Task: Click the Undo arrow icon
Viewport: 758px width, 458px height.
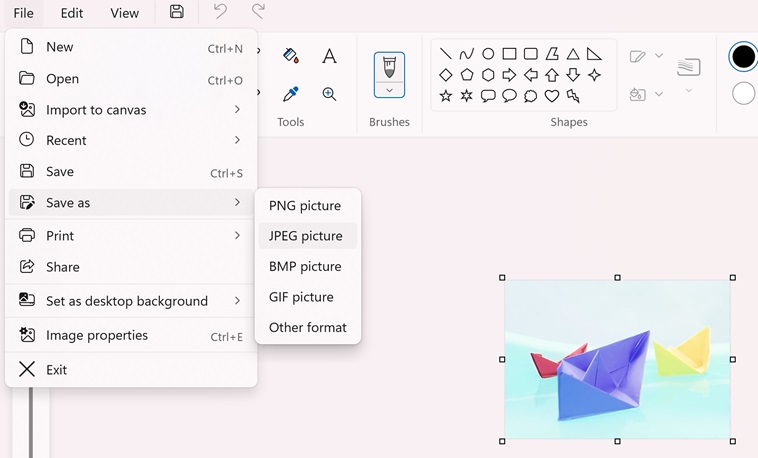Action: point(220,12)
